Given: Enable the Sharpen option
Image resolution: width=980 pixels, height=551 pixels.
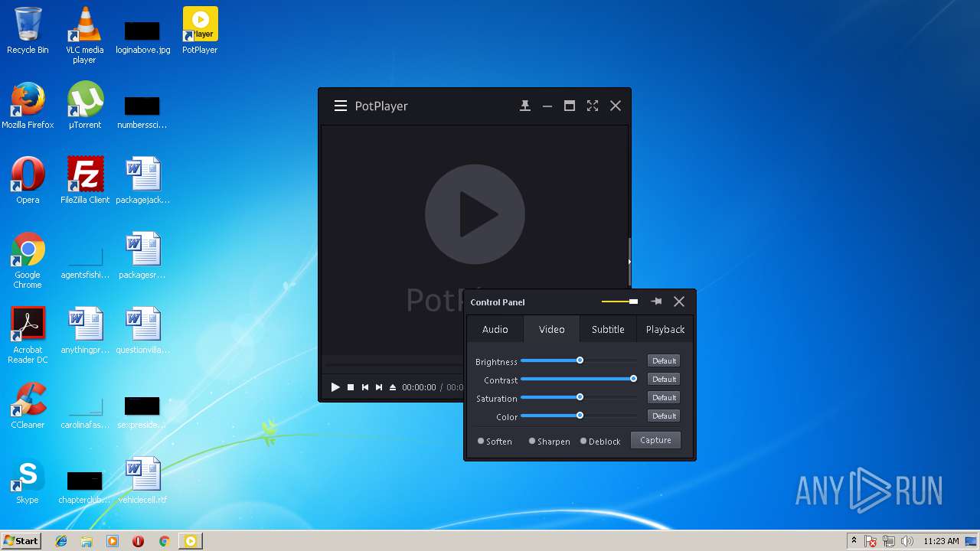Looking at the screenshot, I should 549,441.
